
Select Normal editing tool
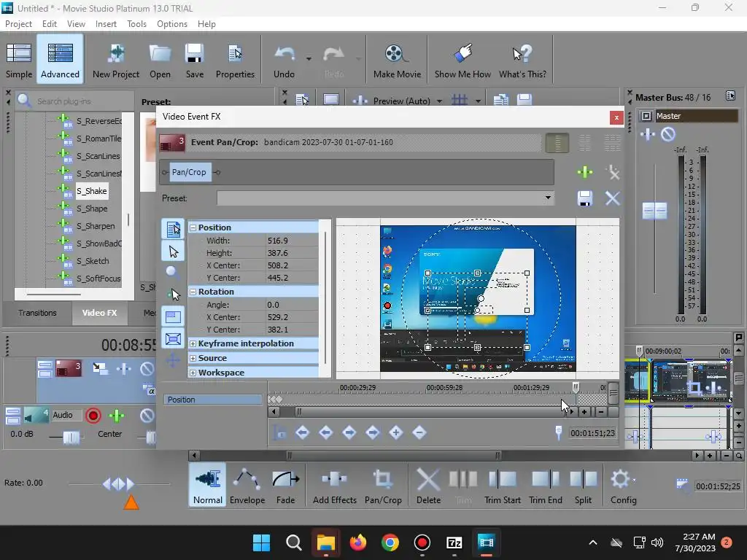[208, 486]
